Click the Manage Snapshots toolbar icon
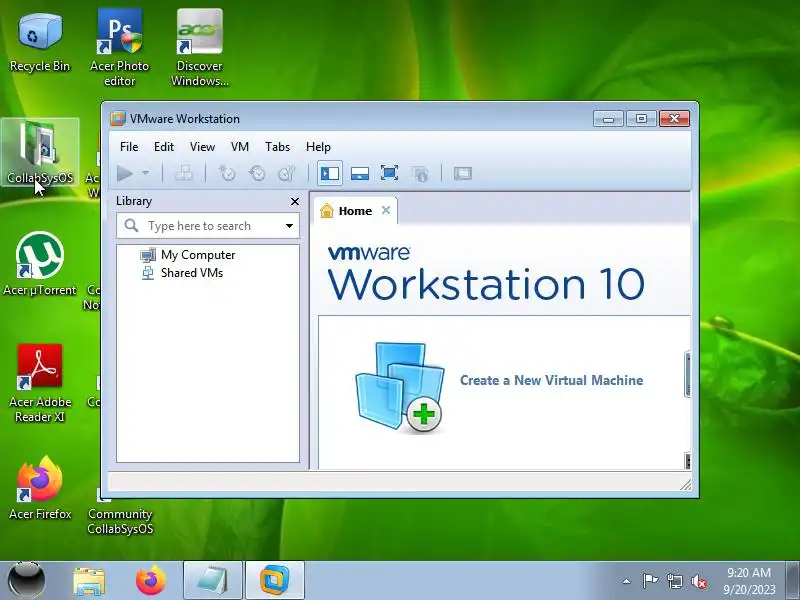 (x=287, y=173)
